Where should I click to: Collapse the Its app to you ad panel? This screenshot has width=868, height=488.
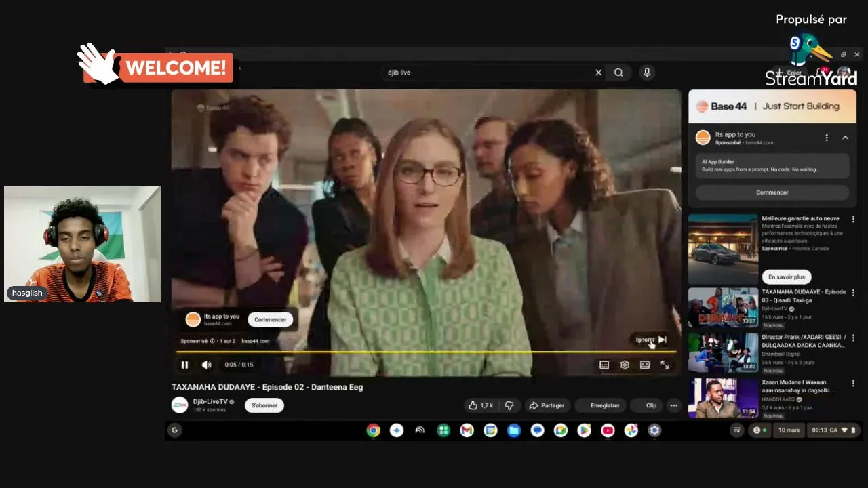845,138
